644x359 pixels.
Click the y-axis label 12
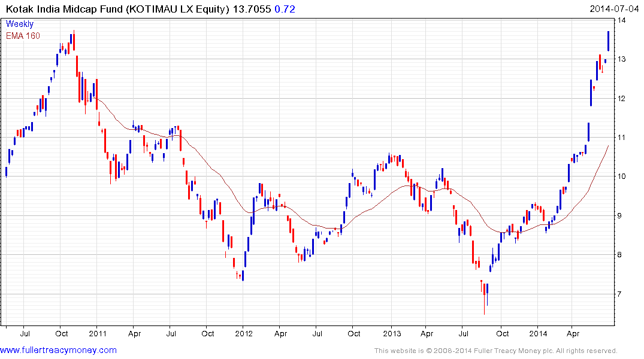[622, 99]
